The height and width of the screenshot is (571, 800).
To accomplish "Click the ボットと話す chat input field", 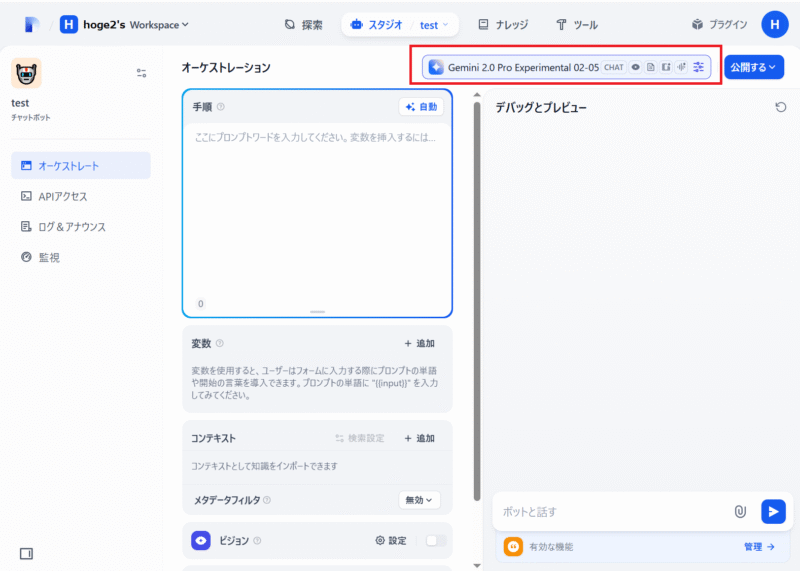I will (x=612, y=511).
